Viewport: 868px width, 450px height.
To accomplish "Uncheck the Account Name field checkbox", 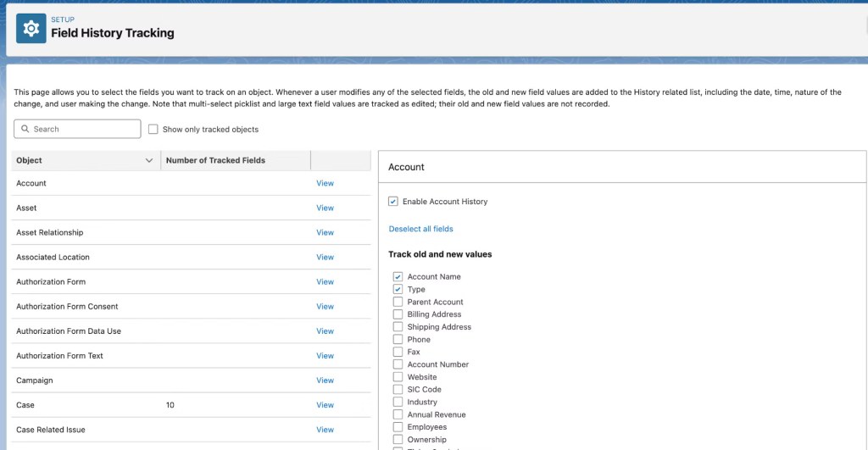I will (x=398, y=276).
